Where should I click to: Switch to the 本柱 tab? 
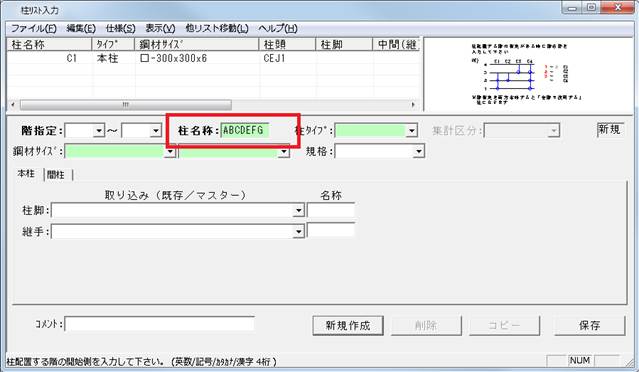pos(26,174)
